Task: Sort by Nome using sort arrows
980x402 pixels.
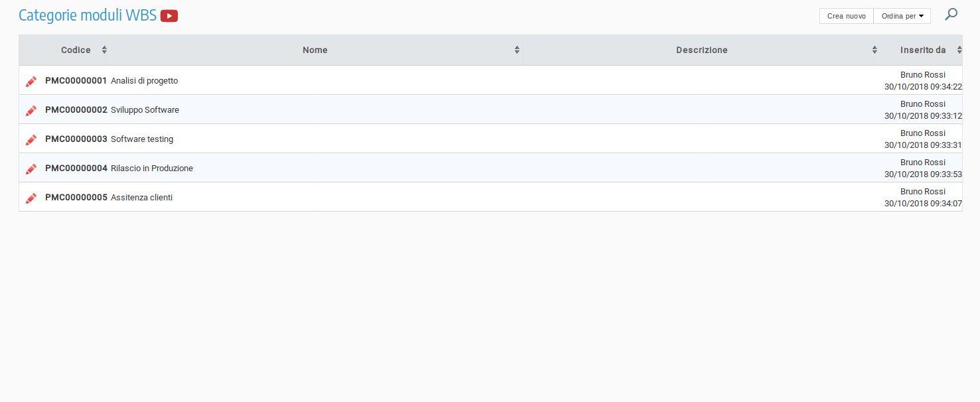Action: point(517,50)
